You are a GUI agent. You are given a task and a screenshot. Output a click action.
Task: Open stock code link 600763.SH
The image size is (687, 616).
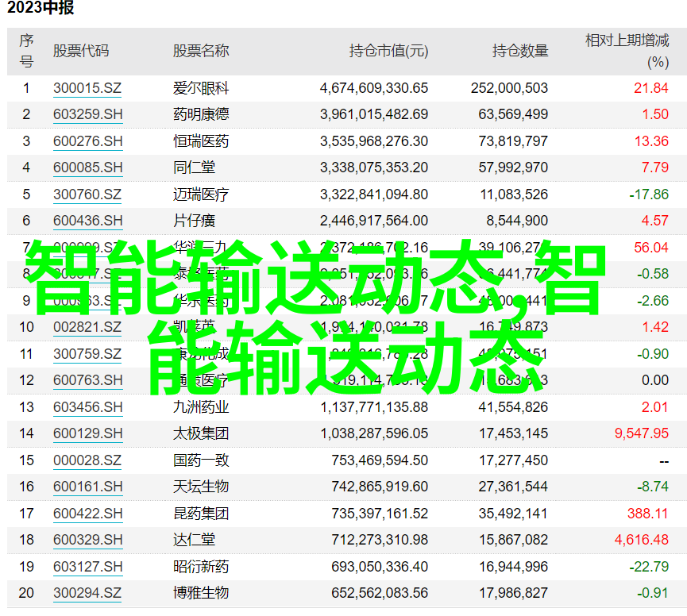pyautogui.click(x=88, y=380)
